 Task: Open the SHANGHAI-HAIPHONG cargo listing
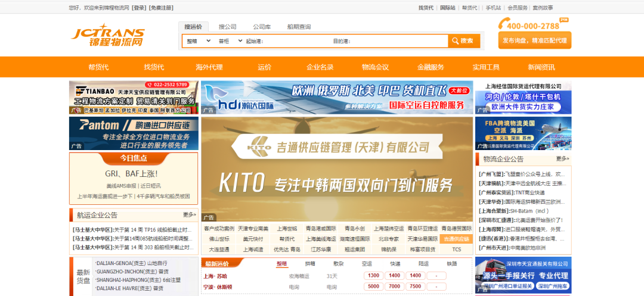138,280
